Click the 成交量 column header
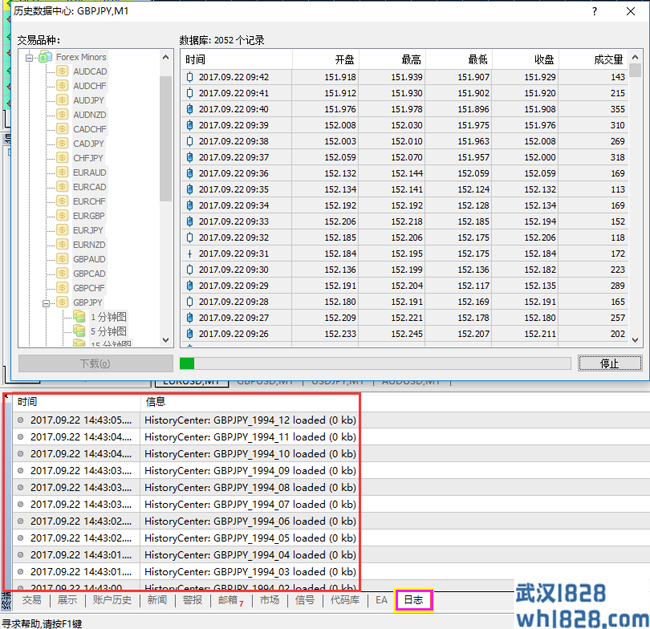The width and height of the screenshot is (650, 629). pos(594,60)
